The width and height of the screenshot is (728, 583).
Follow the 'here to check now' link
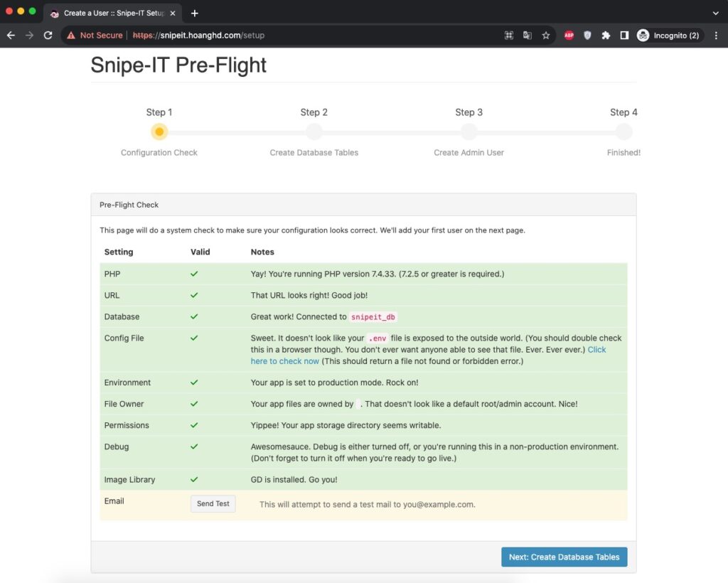coord(284,361)
